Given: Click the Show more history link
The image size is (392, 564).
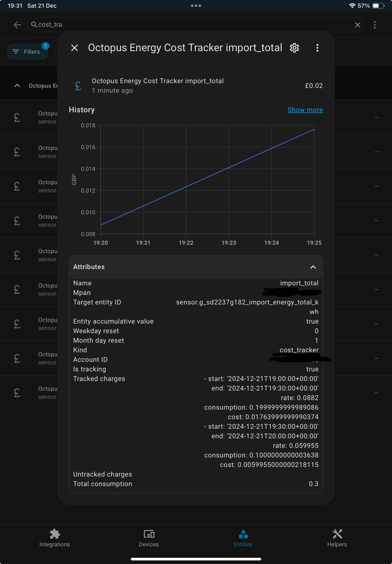Looking at the screenshot, I should coord(305,110).
